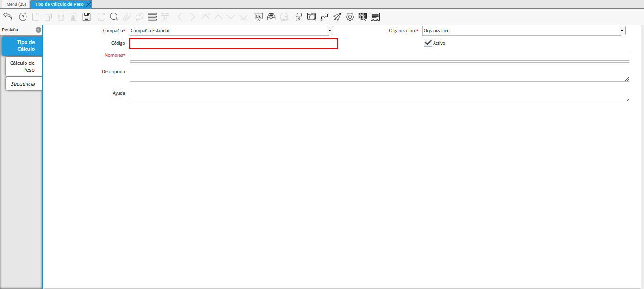Save the record with floppy disk icon

pos(86,17)
